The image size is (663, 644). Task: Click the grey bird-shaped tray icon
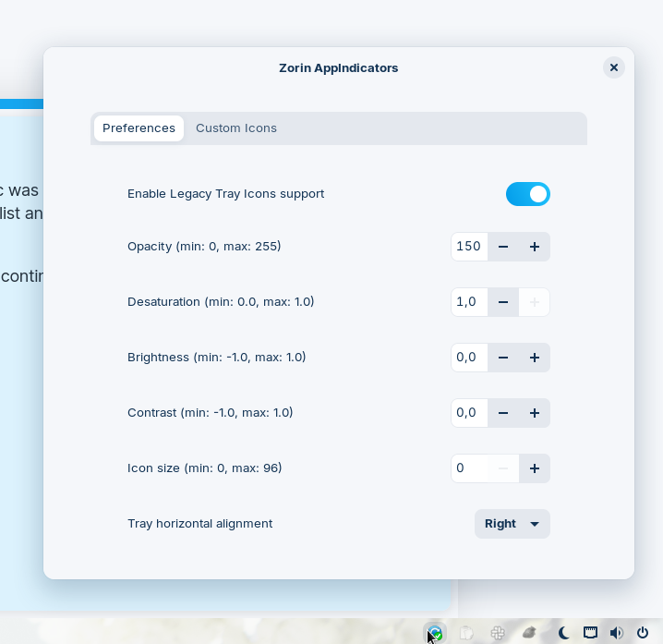(529, 633)
